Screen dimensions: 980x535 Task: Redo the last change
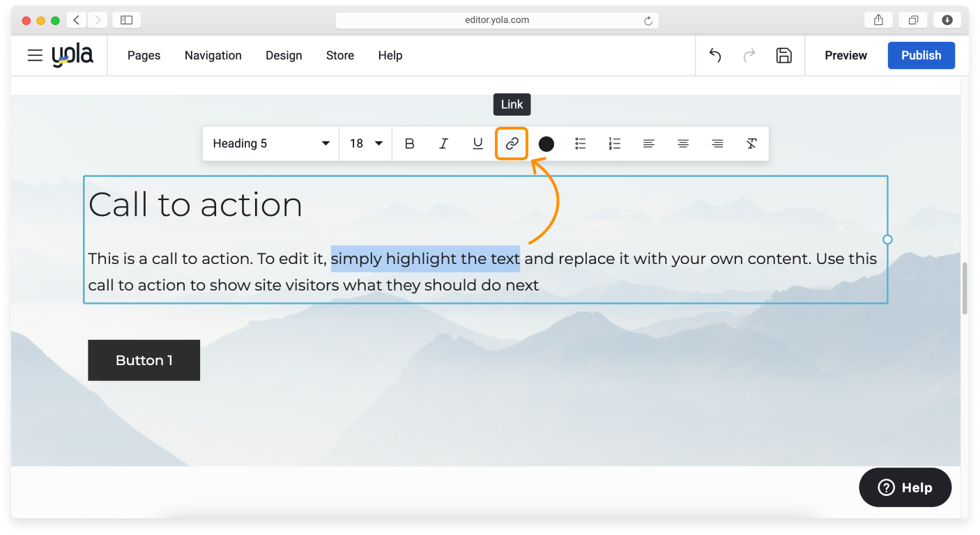click(x=749, y=55)
